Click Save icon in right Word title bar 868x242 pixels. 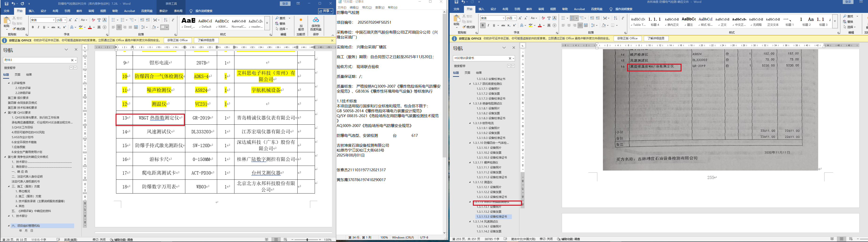[456, 2]
